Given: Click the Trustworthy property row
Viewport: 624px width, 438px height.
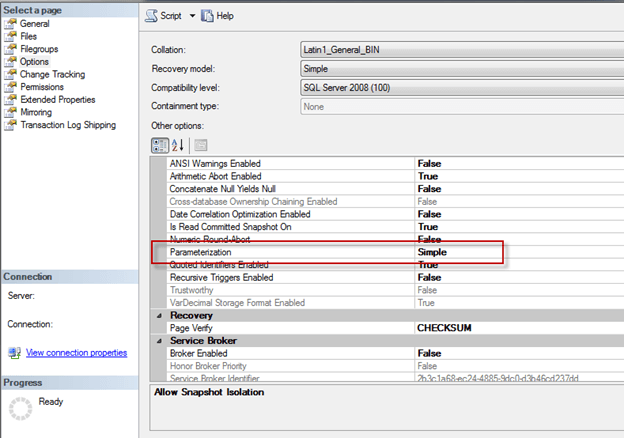Looking at the screenshot, I should pyautogui.click(x=395, y=290).
